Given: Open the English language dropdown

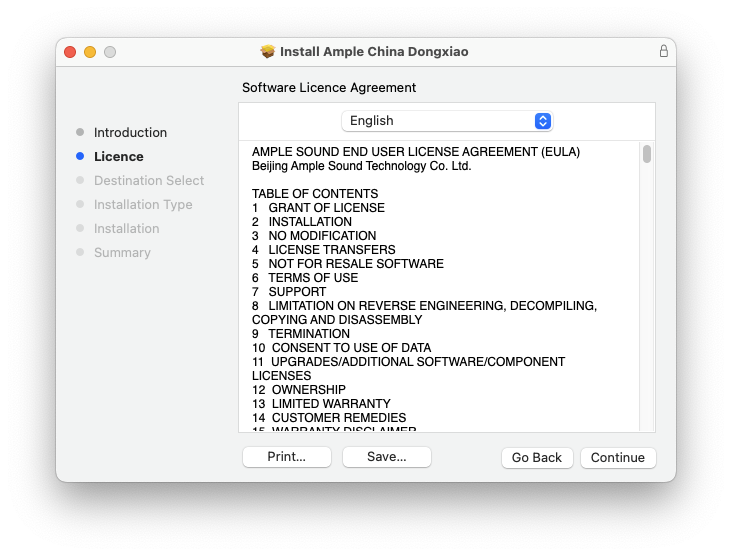Looking at the screenshot, I should 447,121.
